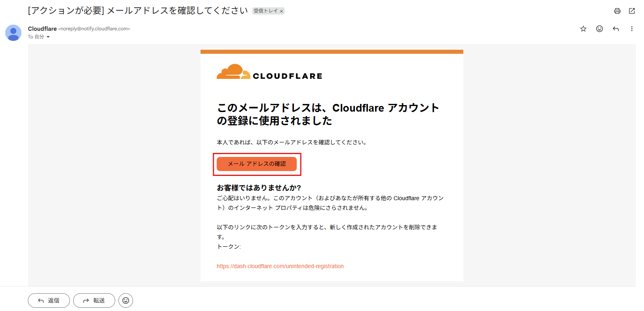Click the sender's profile avatar
The image size is (644, 311).
coord(13,33)
